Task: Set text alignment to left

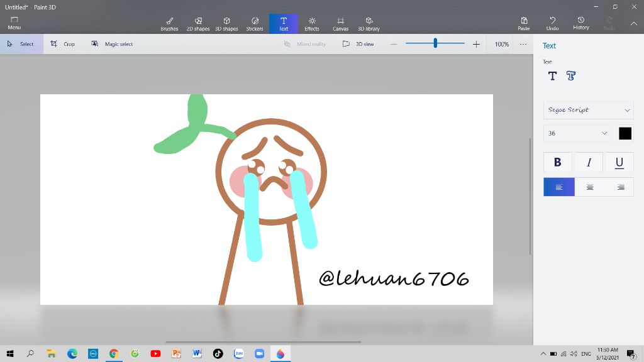Action: [x=559, y=187]
